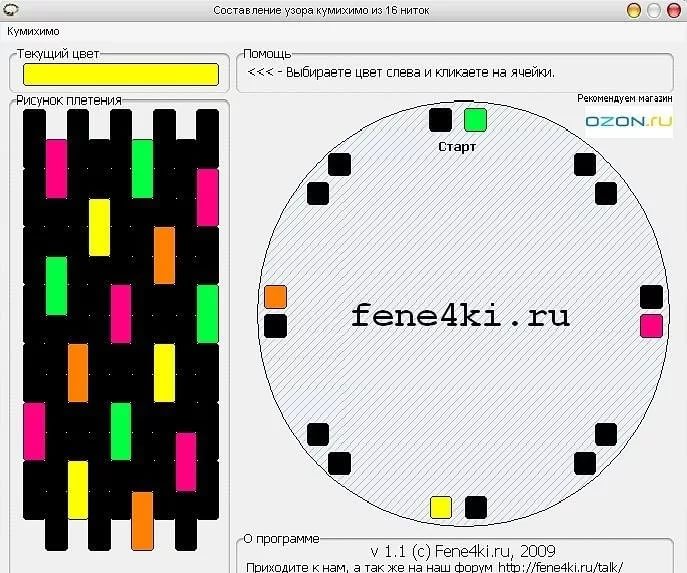The height and width of the screenshot is (573, 687).
Task: Pick the orange cell on the disk
Action: click(276, 297)
